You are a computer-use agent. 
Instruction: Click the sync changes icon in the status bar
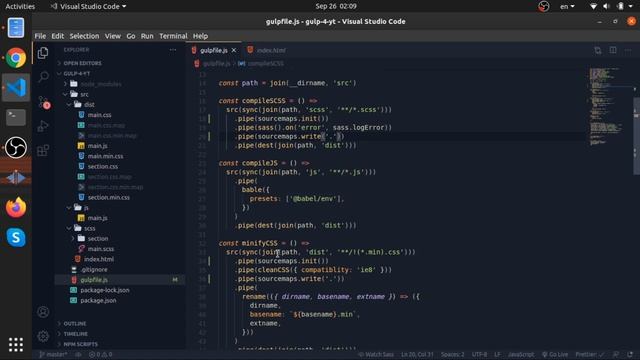pyautogui.click(x=78, y=354)
